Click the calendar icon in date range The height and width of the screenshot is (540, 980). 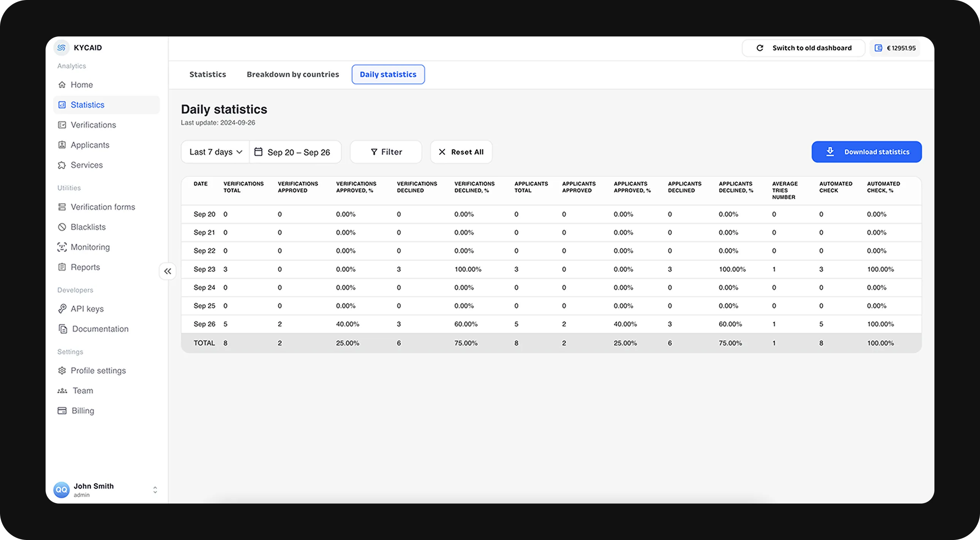coord(258,152)
